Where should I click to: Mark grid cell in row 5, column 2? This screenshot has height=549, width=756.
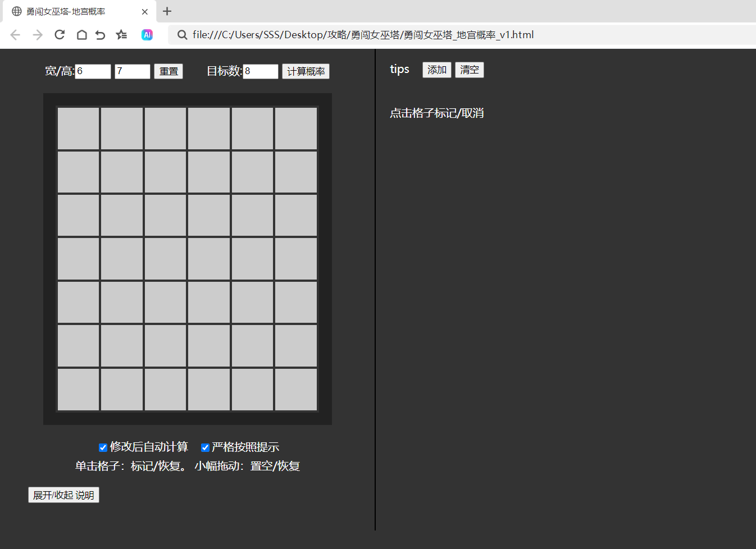click(x=122, y=303)
